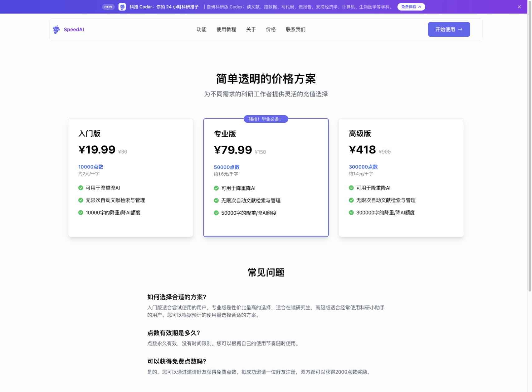The image size is (532, 392).
Task: Click the Codar mascot icon in banner
Action: click(x=122, y=7)
